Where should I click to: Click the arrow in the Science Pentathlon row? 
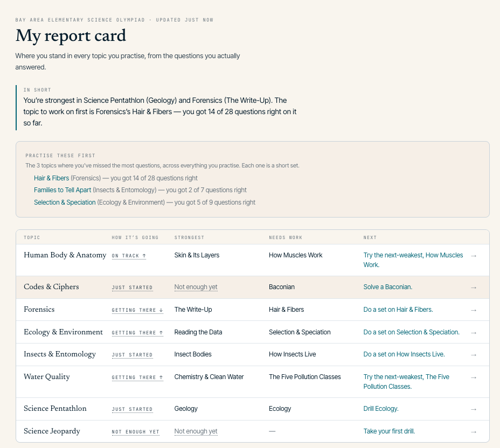474,409
